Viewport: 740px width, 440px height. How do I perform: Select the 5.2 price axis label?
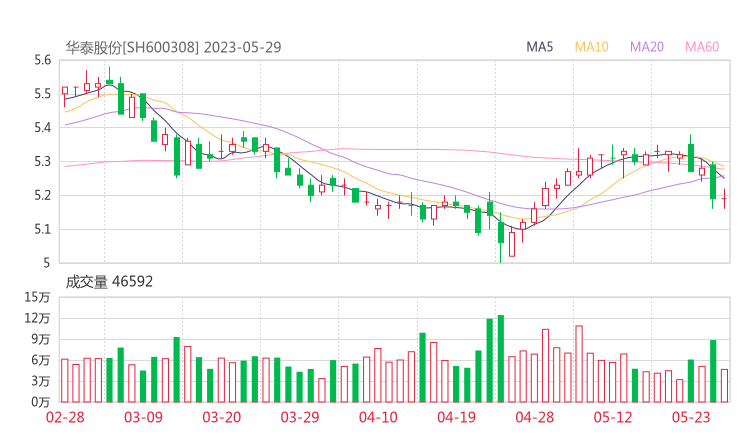coord(42,195)
